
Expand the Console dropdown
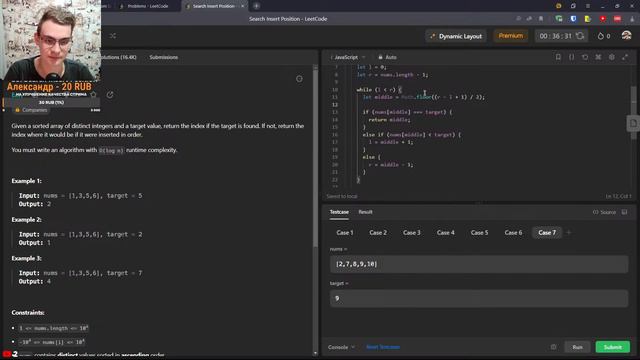coord(341,347)
